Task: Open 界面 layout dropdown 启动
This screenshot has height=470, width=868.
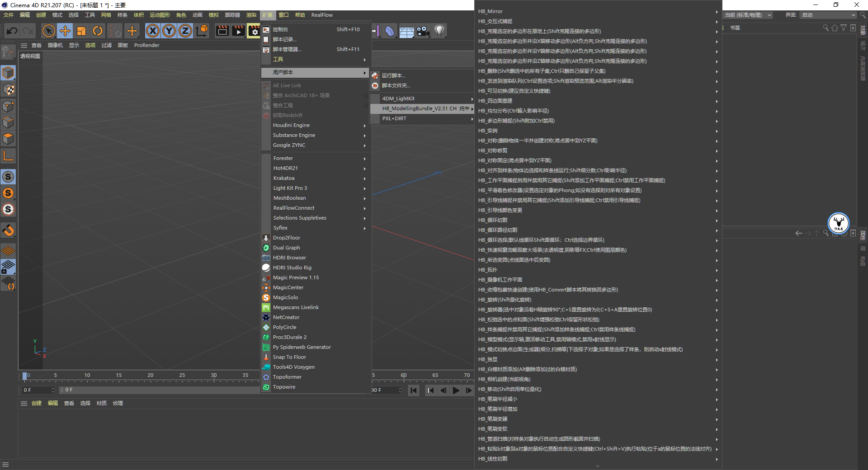Action: (x=829, y=15)
